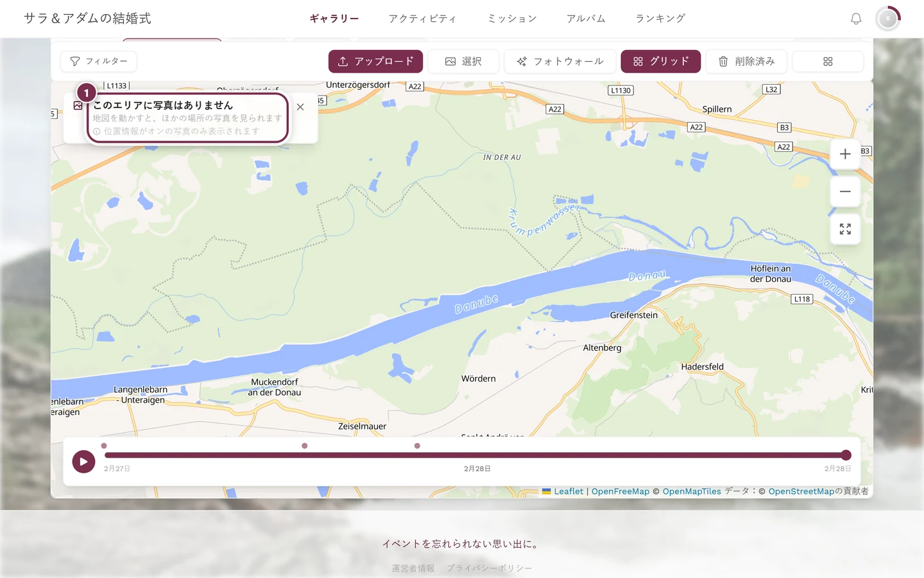Open the notifications bell
The image size is (924, 578).
(856, 19)
